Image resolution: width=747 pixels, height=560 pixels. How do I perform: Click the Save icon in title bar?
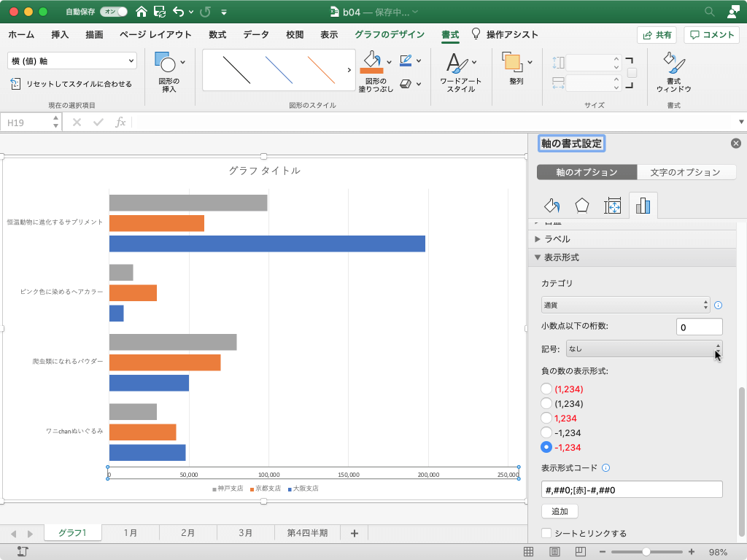click(x=160, y=12)
